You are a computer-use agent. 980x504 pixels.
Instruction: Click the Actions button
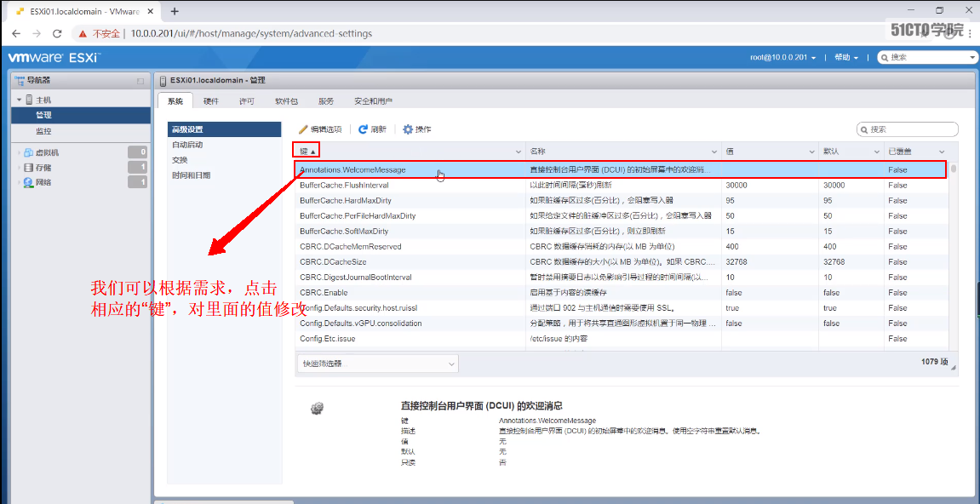[417, 129]
